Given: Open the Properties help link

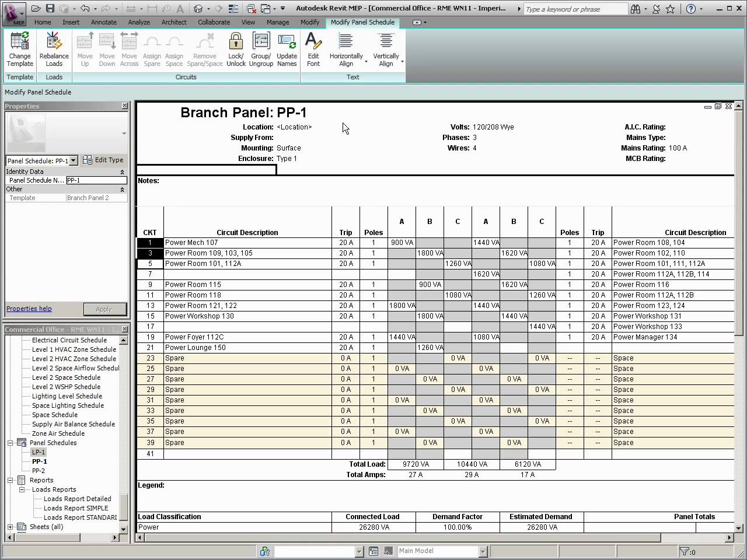Looking at the screenshot, I should [x=29, y=309].
